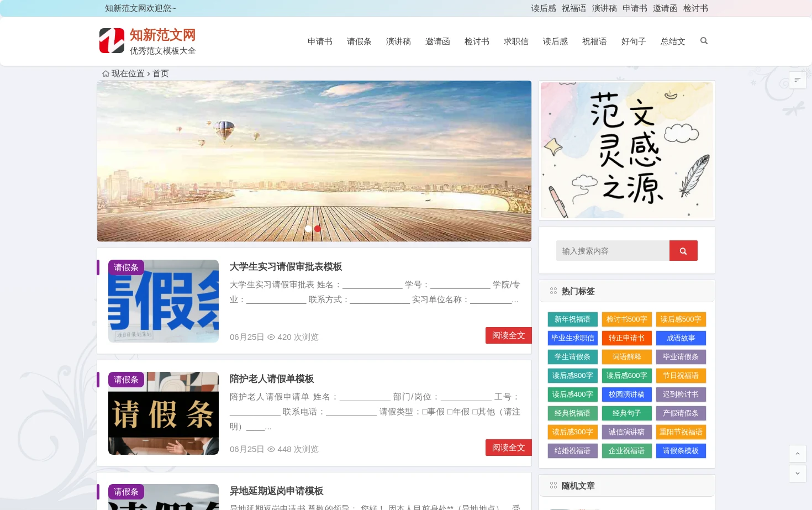
Task: Select tag 学生请假条
Action: click(572, 357)
